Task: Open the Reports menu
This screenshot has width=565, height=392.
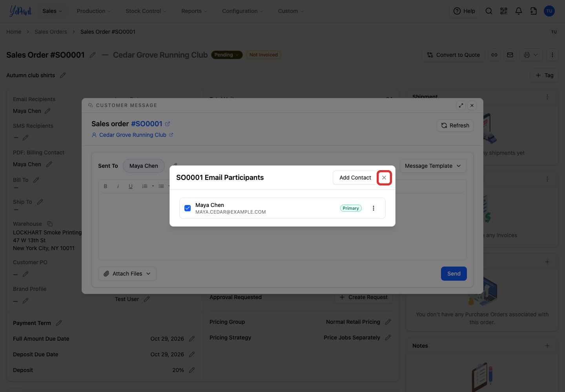Action: pos(194,11)
